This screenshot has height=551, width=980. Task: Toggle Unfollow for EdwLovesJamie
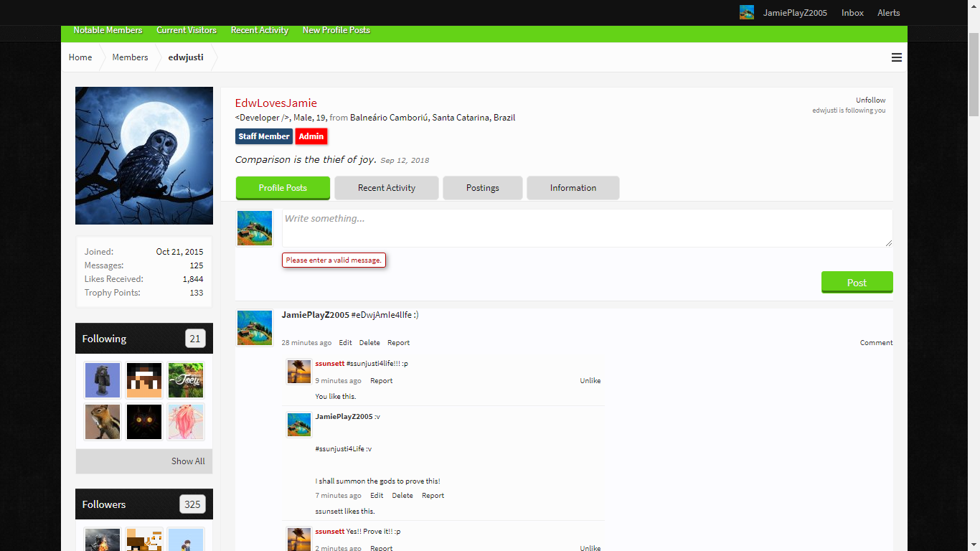(x=870, y=100)
